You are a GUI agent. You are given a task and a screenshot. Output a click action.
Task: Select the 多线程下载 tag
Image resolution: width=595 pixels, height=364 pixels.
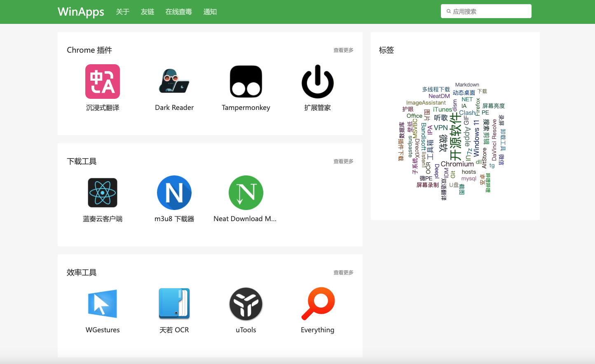click(x=436, y=89)
